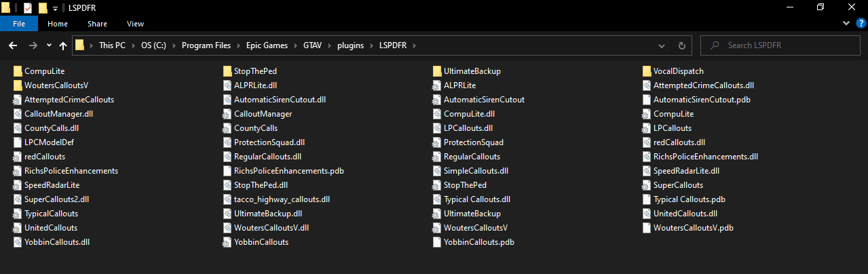Open the Recent locations dropdown arrow
Image resolution: width=868 pixels, height=274 pixels.
49,45
